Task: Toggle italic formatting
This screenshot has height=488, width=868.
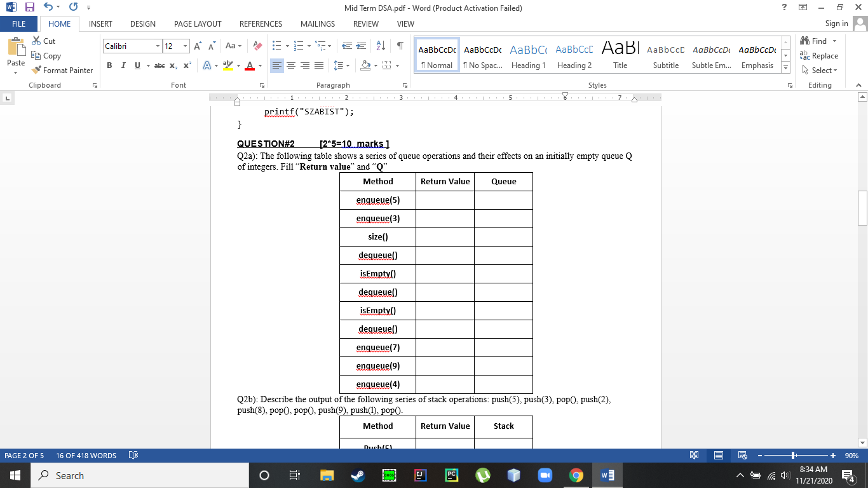Action: coord(123,65)
